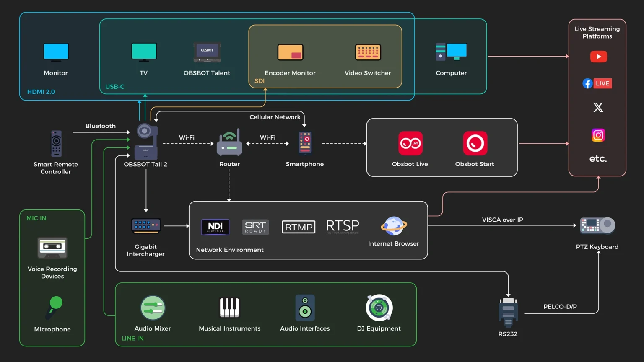Click the OBSBOT Talent device icon
This screenshot has width=644, height=362.
pos(207,52)
